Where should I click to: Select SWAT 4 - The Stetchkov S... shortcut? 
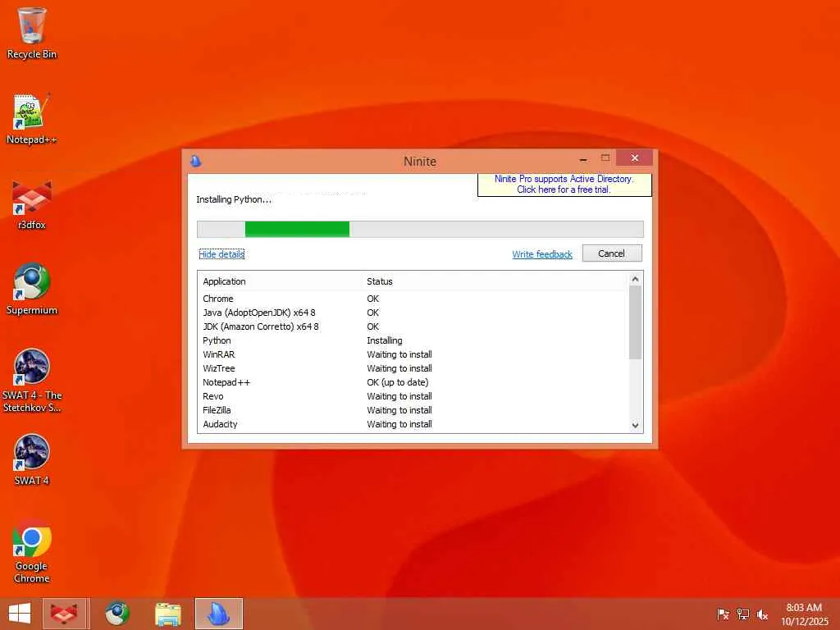tap(32, 381)
